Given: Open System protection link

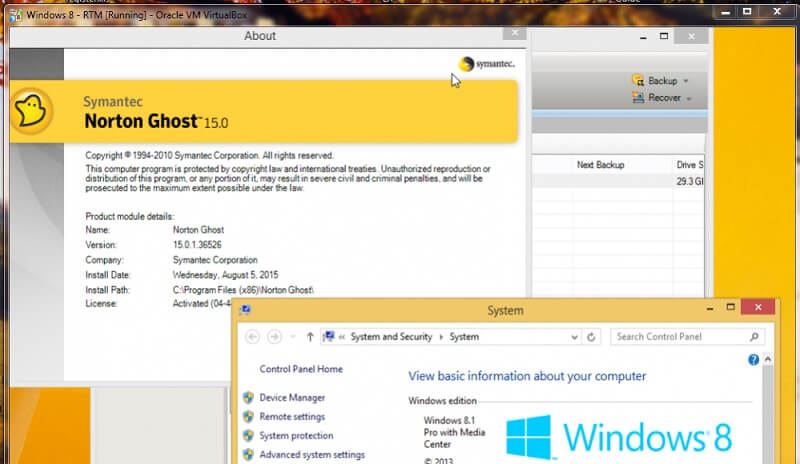Looking at the screenshot, I should point(296,435).
